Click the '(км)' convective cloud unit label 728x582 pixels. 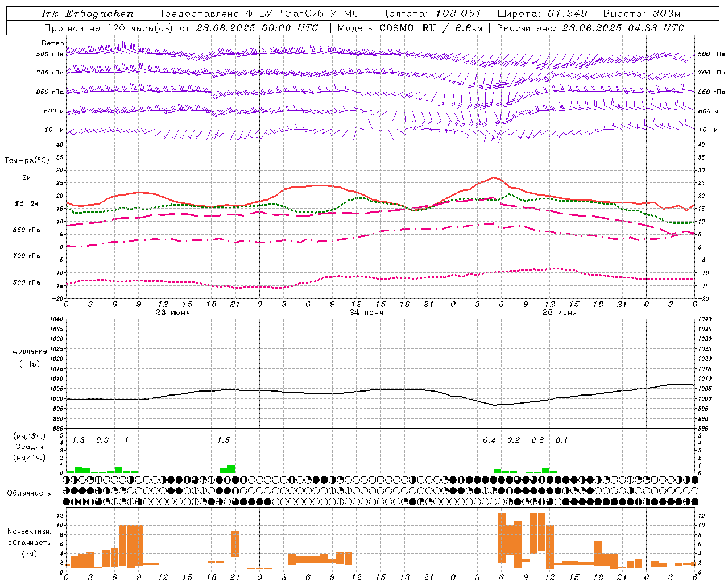coord(30,554)
